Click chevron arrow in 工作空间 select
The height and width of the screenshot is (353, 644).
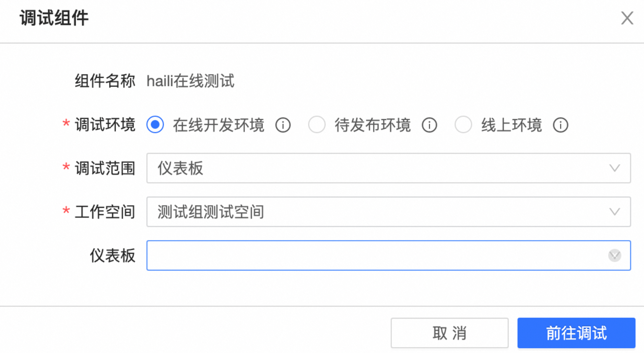coord(614,212)
